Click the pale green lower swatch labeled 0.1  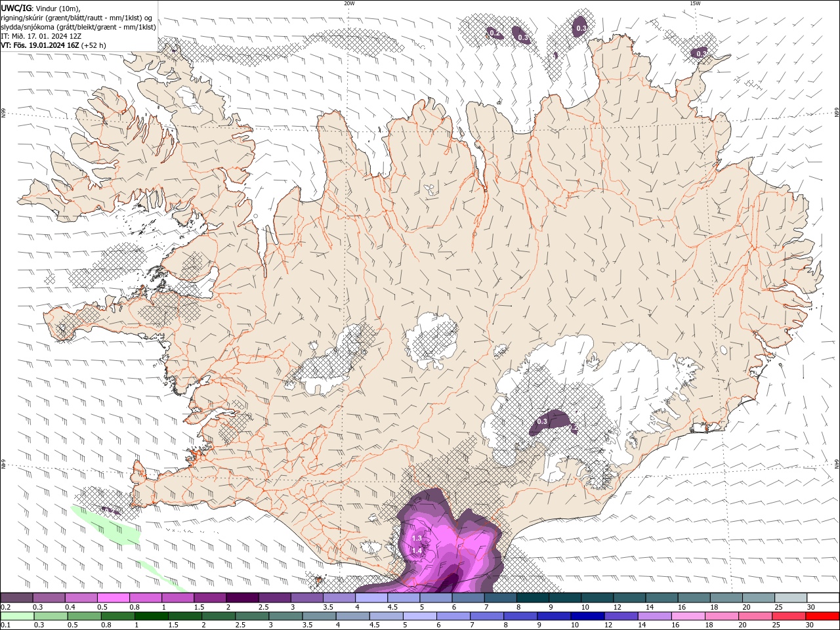[17, 616]
